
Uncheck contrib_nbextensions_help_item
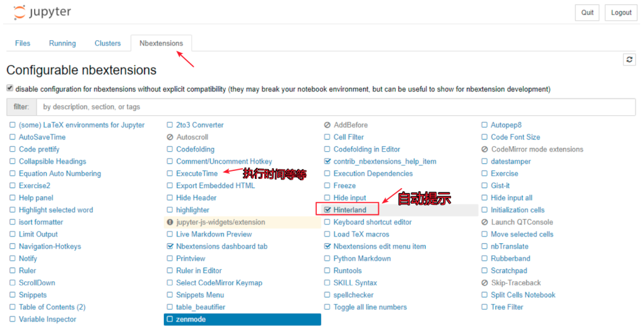click(327, 162)
